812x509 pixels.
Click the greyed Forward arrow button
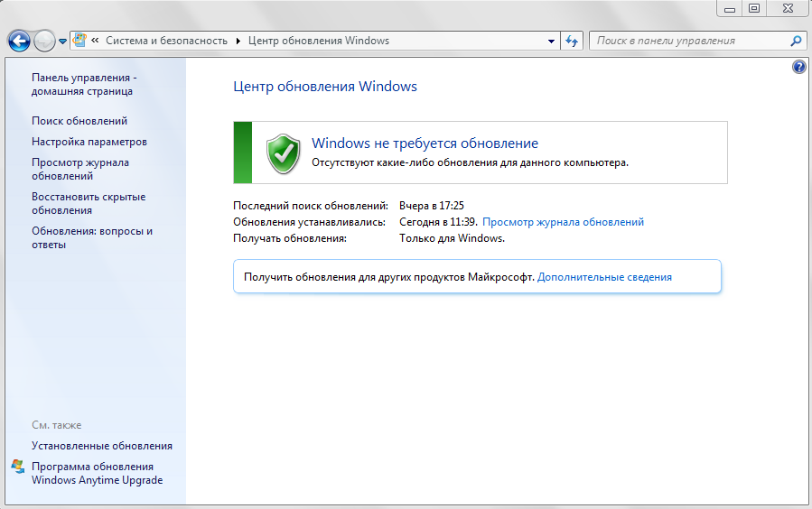(x=44, y=41)
